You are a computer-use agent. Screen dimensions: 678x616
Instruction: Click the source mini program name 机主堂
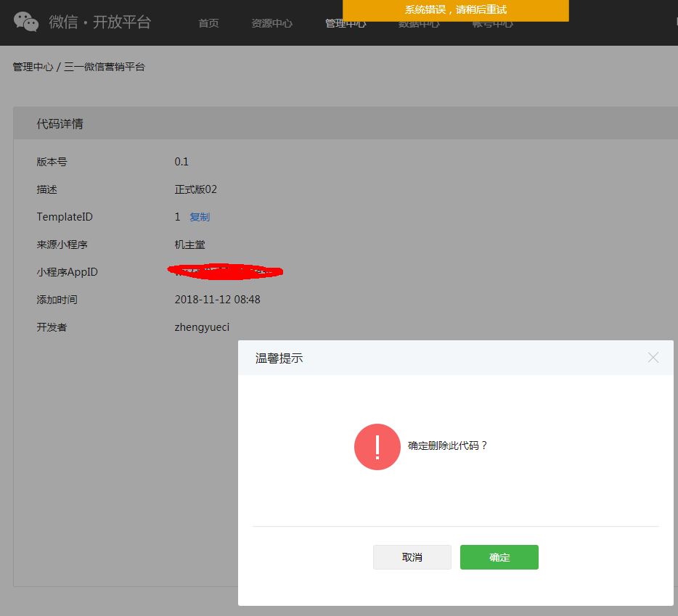[189, 245]
